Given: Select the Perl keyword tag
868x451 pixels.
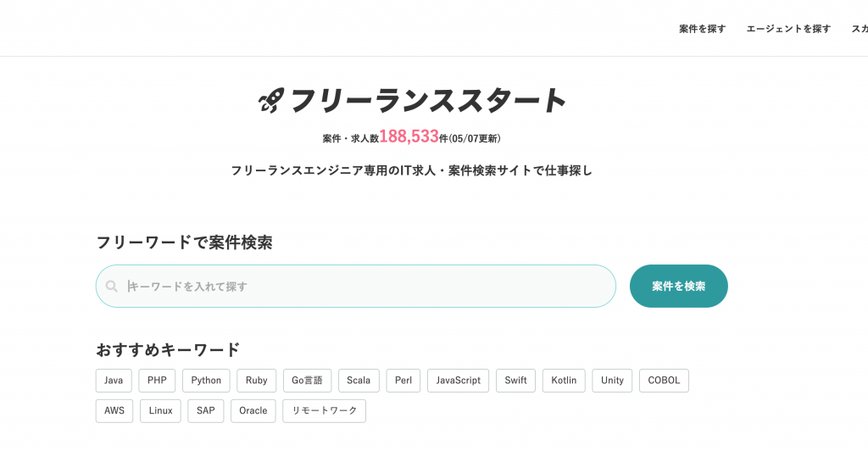Looking at the screenshot, I should tap(403, 381).
